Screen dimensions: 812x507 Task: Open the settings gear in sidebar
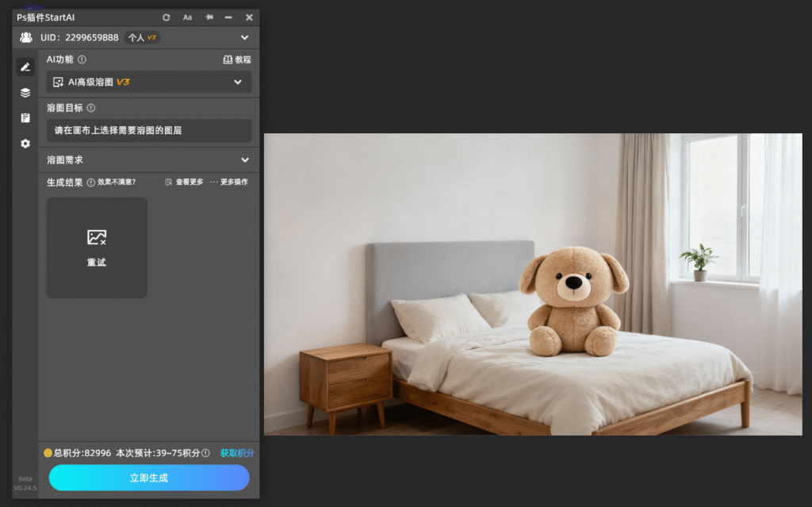(25, 144)
